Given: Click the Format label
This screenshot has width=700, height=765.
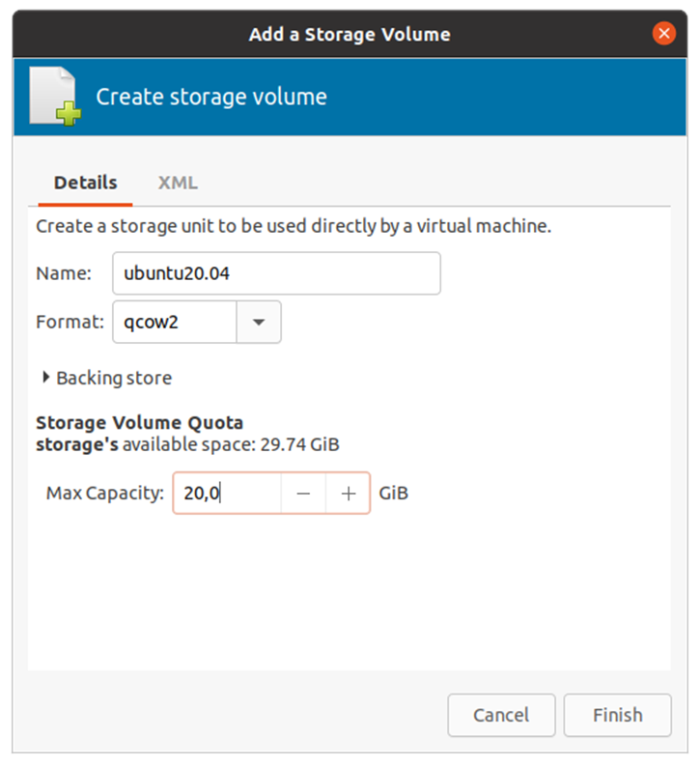Looking at the screenshot, I should point(70,323).
